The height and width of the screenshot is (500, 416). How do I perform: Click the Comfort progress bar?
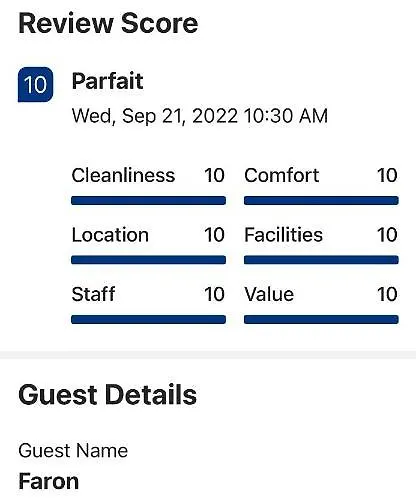click(x=321, y=200)
